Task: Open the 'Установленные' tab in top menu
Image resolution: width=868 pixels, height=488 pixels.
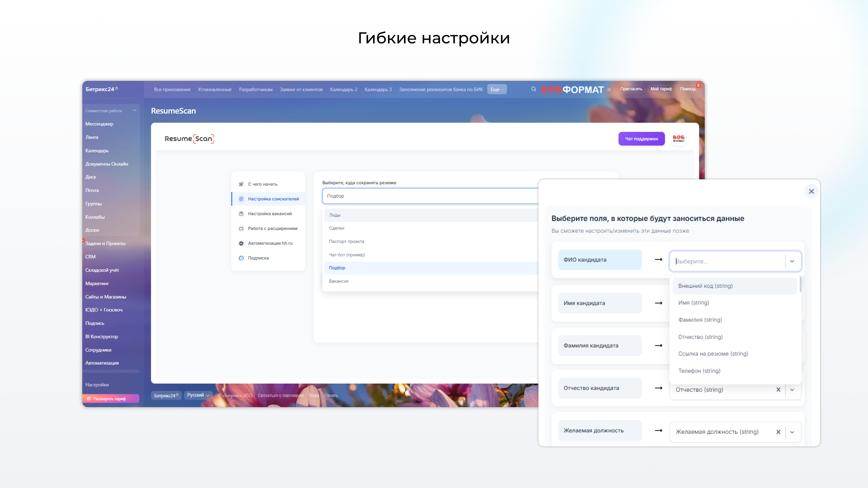Action: point(215,89)
